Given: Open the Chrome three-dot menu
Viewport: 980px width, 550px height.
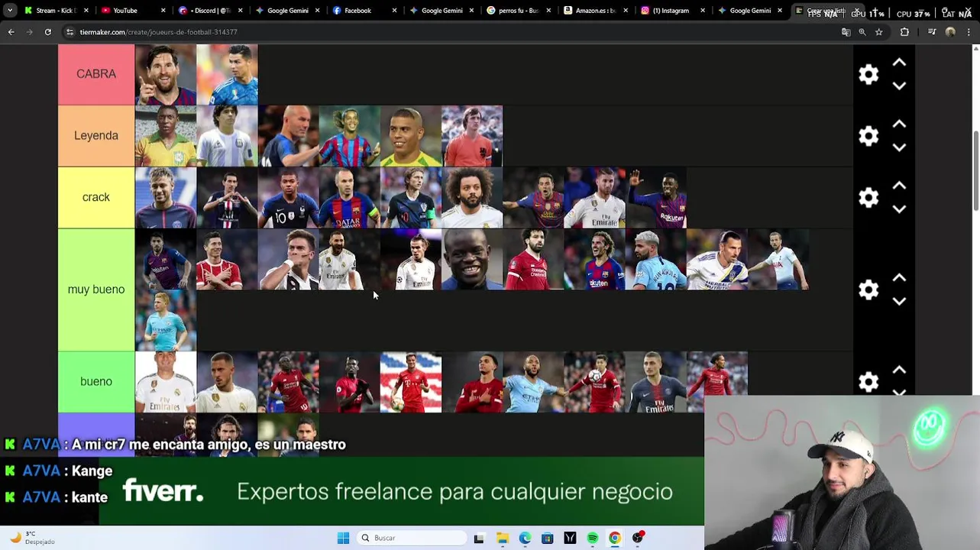Looking at the screenshot, I should pyautogui.click(x=969, y=32).
